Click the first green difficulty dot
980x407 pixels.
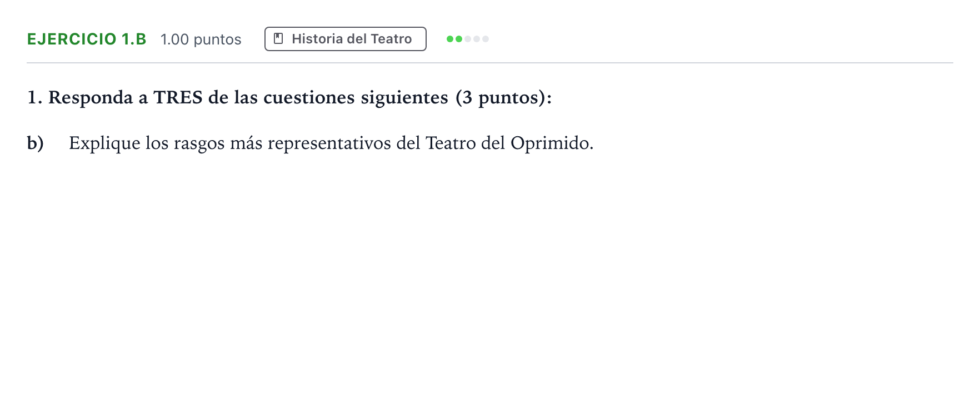pyautogui.click(x=450, y=39)
